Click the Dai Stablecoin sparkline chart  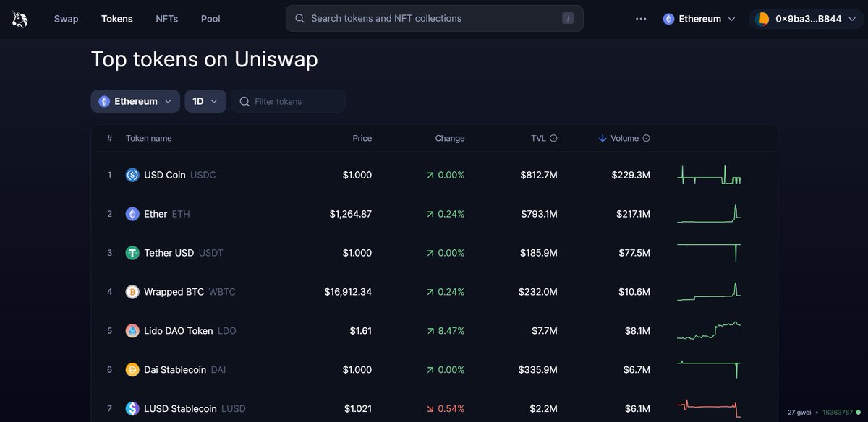point(709,370)
